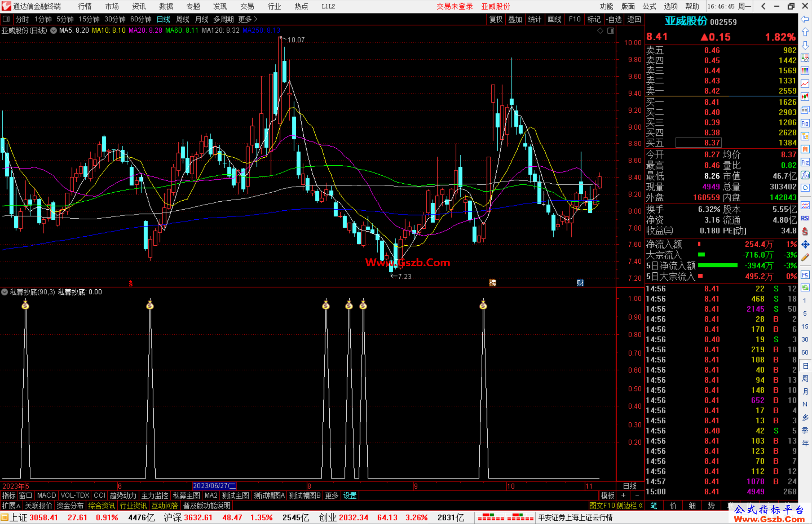812x524 pixels.
Task: Click the back arrow icon in right sidebar
Action: tap(805, 19)
